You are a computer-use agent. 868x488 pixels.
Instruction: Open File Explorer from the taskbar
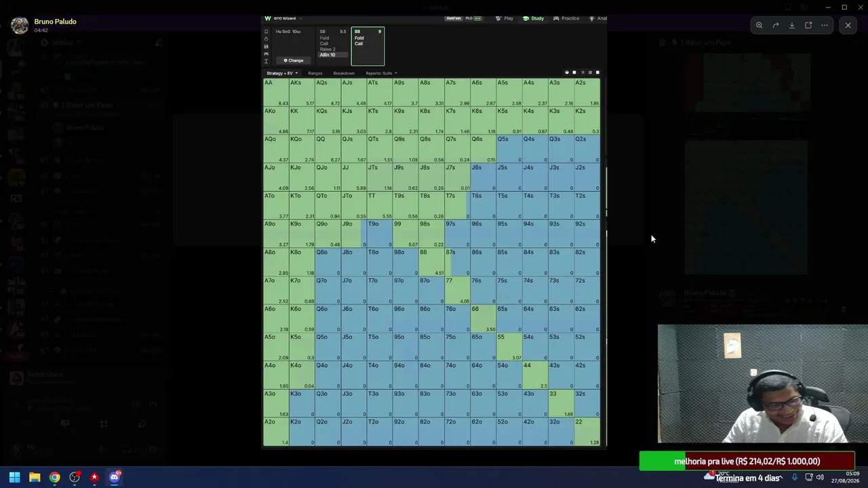(35, 477)
